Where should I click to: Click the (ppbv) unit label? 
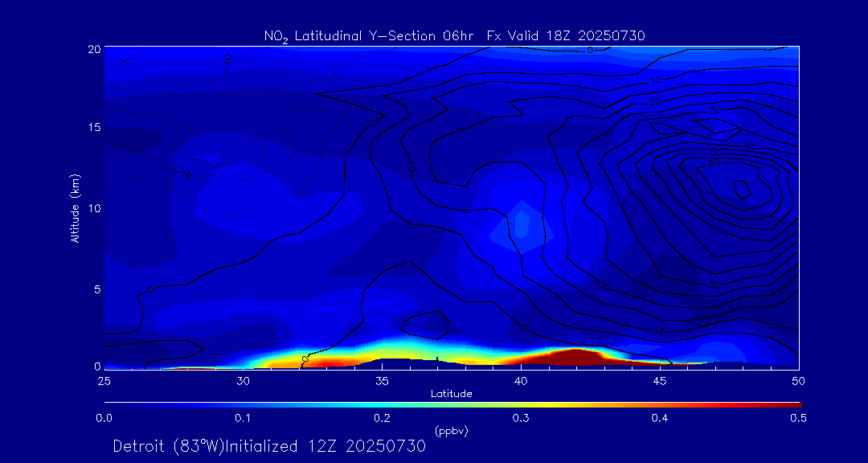coord(451,431)
